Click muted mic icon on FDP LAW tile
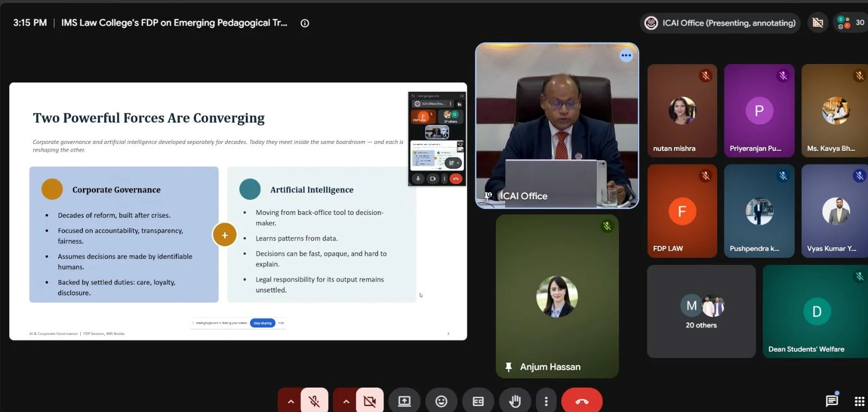The height and width of the screenshot is (412, 868). [x=705, y=176]
